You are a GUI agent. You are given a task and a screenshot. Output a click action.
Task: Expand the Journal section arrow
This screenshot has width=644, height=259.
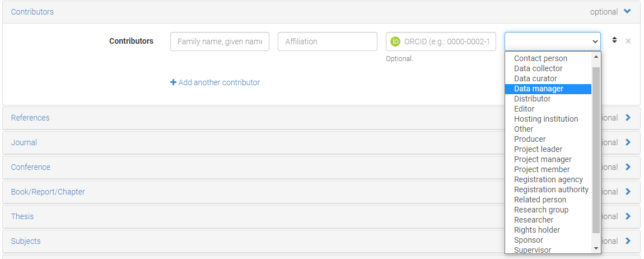(x=628, y=142)
